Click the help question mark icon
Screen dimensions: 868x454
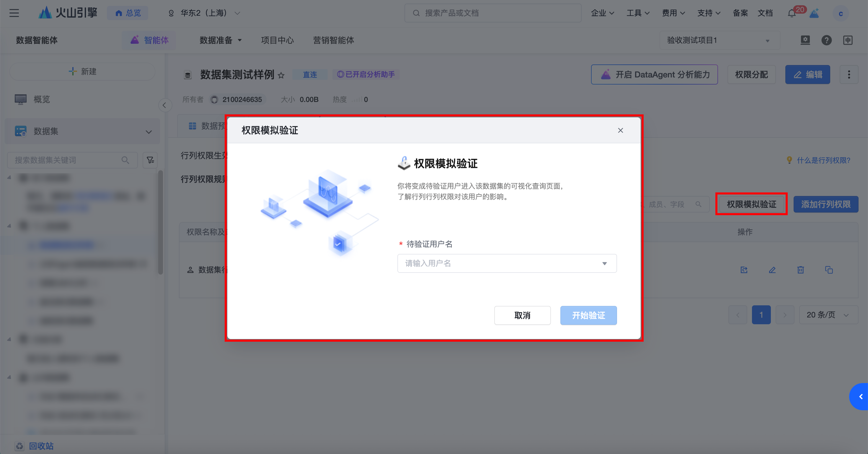(826, 40)
